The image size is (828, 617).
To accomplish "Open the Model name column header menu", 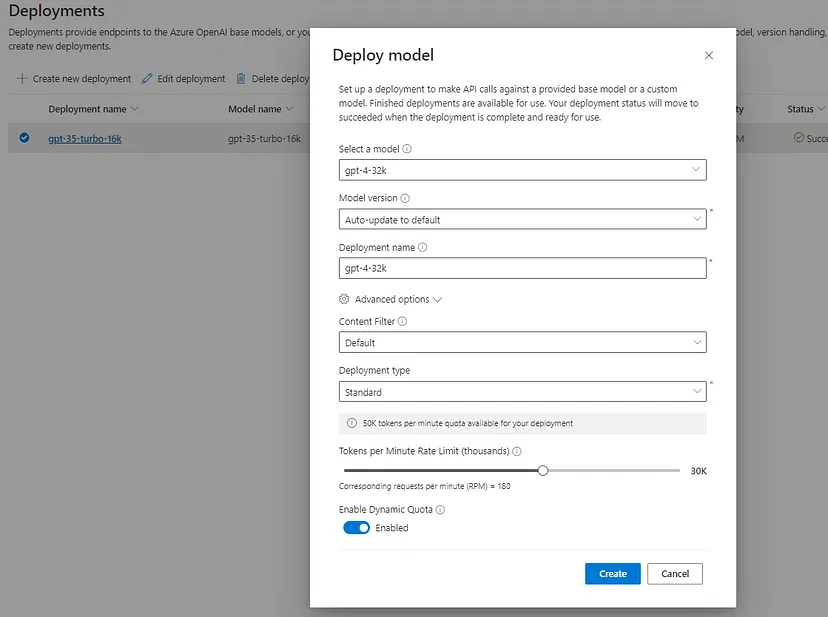I will tap(260, 109).
